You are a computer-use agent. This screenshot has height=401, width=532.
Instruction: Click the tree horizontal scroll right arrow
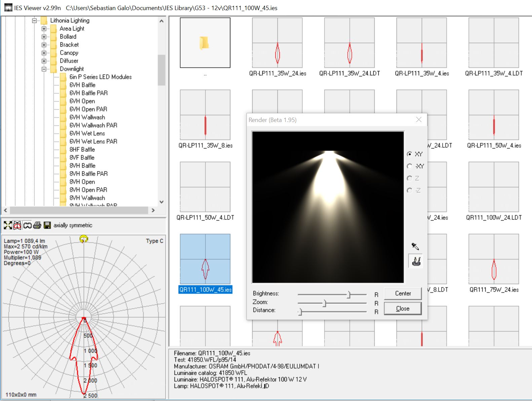point(153,210)
